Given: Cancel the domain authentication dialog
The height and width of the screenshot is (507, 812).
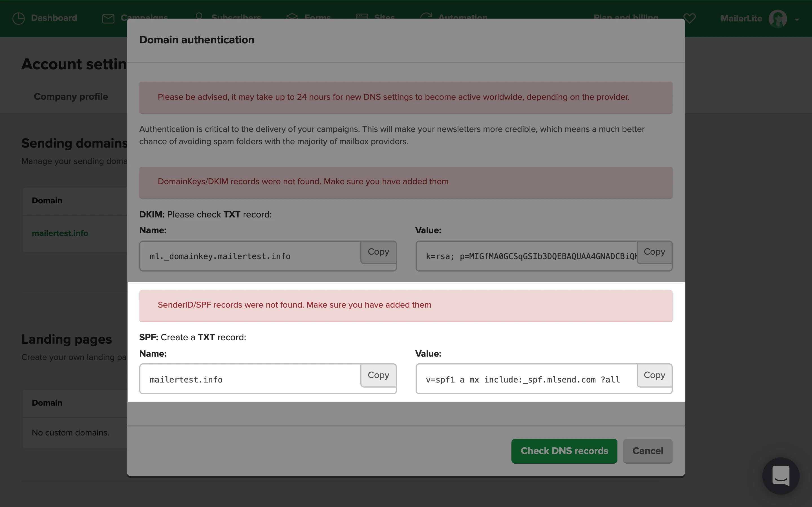Looking at the screenshot, I should coord(647,451).
